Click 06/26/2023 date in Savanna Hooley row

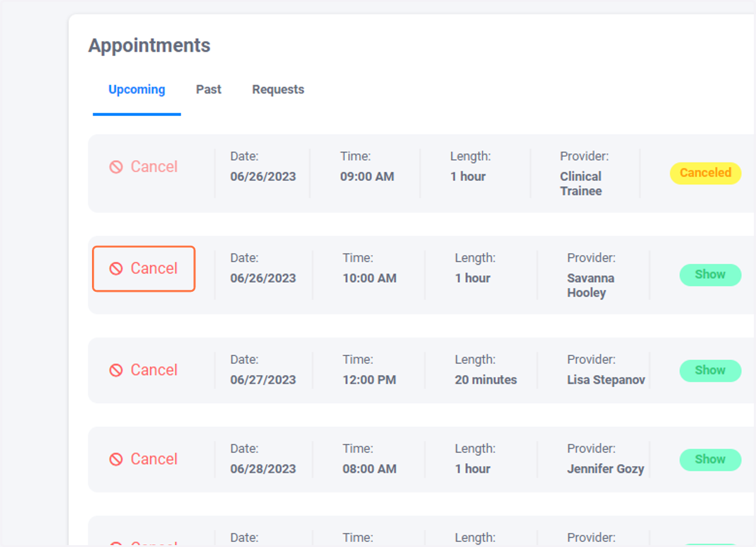click(263, 278)
